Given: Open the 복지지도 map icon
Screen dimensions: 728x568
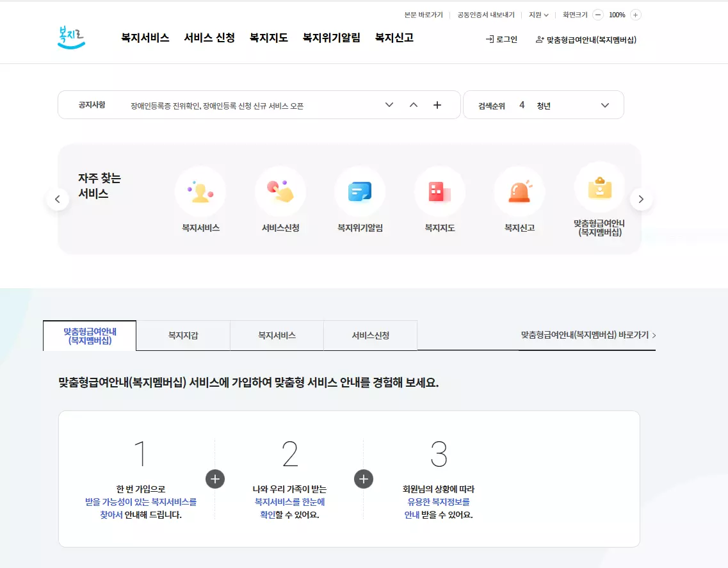Looking at the screenshot, I should point(440,191).
